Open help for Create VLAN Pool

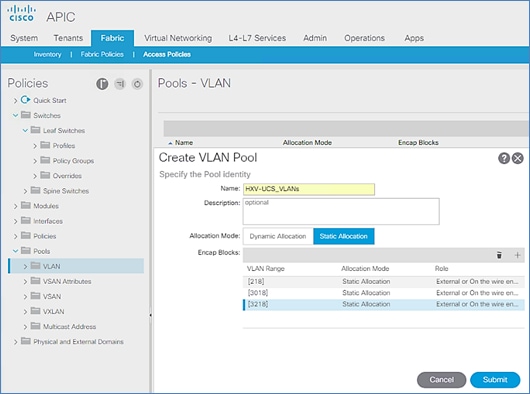[x=504, y=158]
